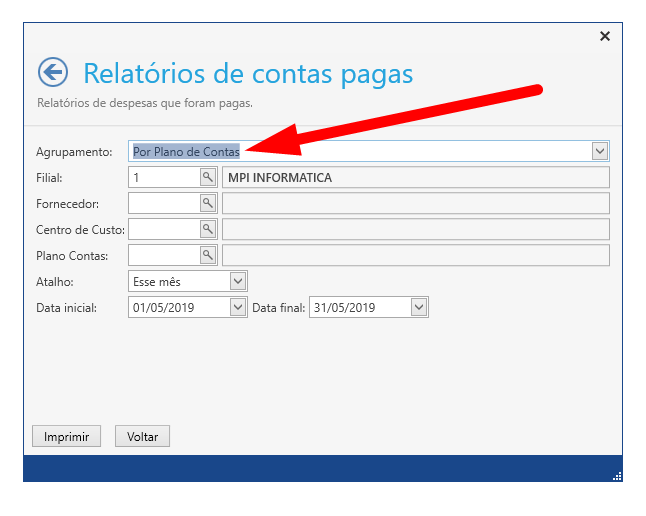Screen dimensions: 646x516
Task: Open the Data inicial date picker
Action: pyautogui.click(x=238, y=307)
